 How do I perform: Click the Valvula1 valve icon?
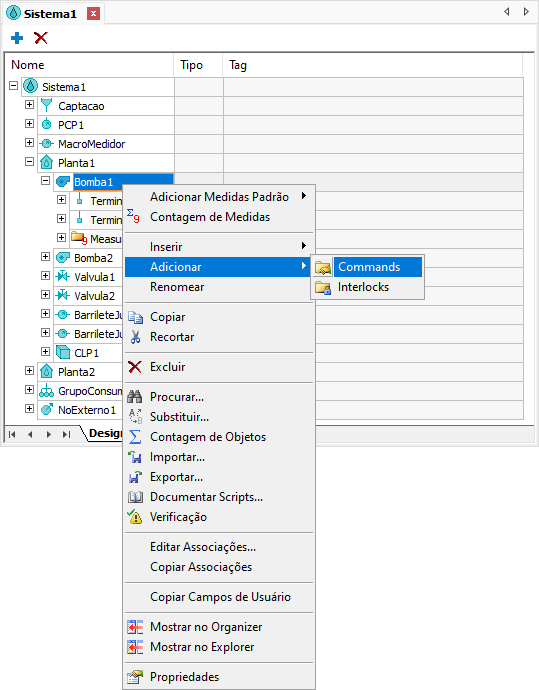[x=62, y=276]
